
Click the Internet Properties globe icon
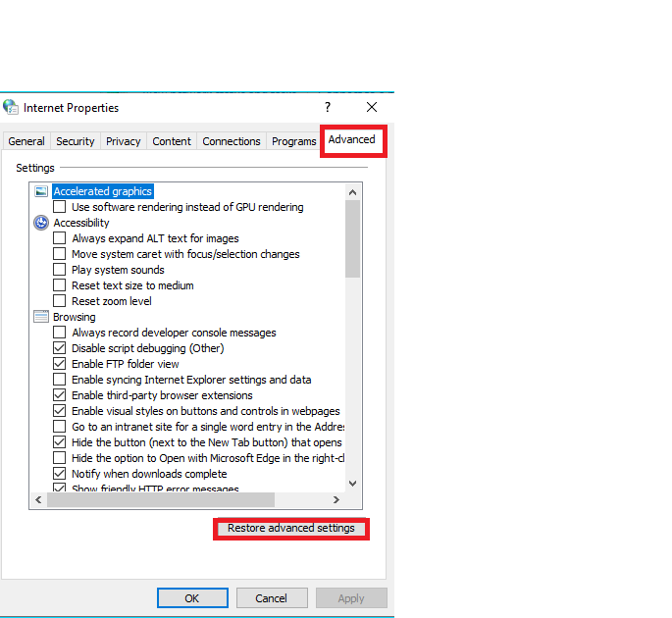pyautogui.click(x=10, y=107)
